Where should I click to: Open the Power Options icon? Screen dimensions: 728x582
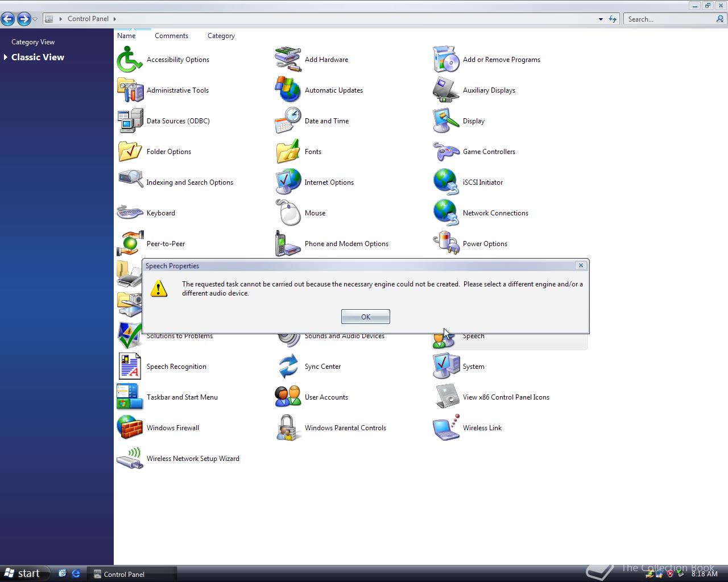[x=446, y=244]
